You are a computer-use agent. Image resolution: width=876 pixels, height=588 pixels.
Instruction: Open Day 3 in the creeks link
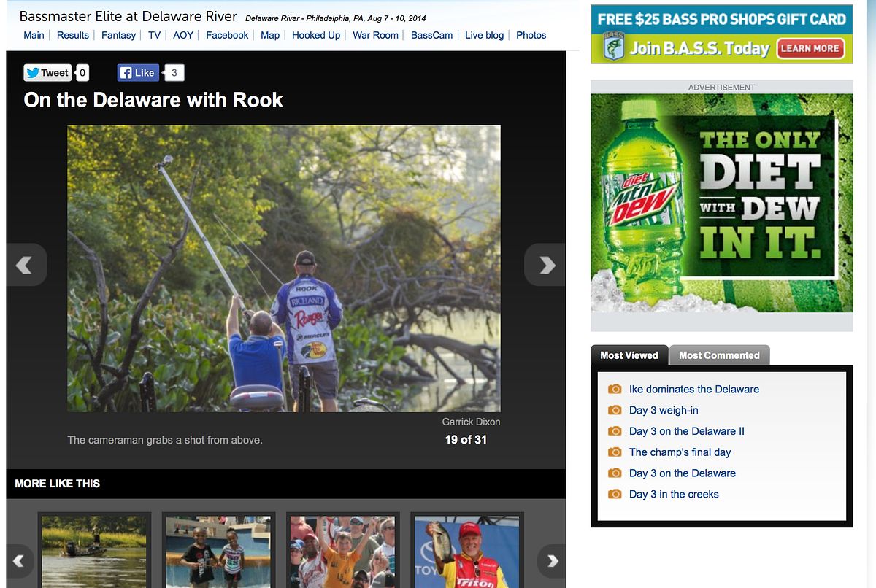tap(673, 494)
